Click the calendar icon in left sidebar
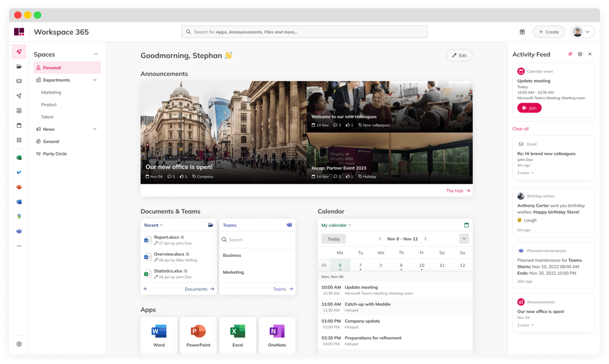Screen dimensions: 609x364 (19, 125)
